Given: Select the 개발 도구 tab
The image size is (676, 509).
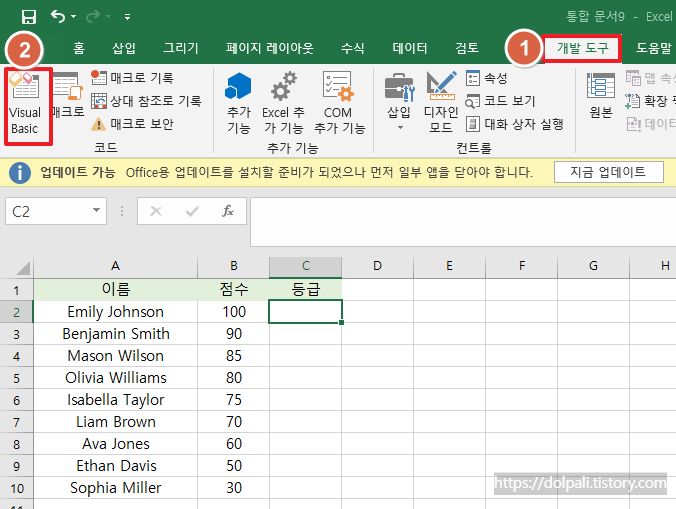Looking at the screenshot, I should [582, 48].
